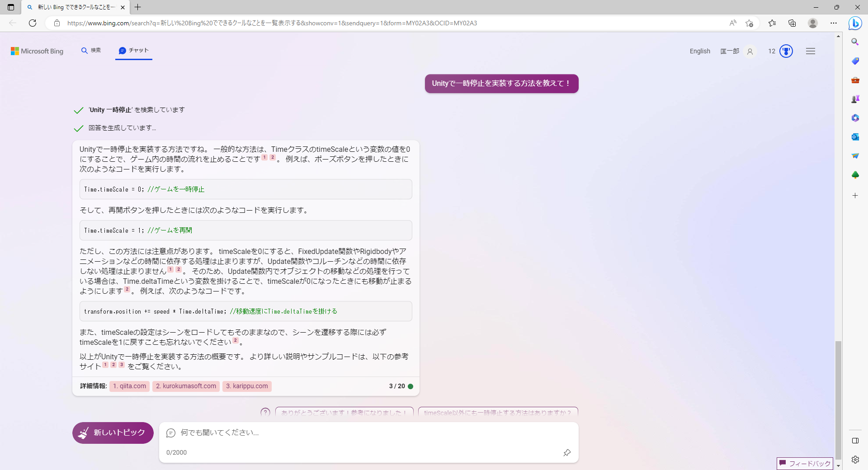
Task: Click the scrollbar up arrow
Action: [838, 36]
